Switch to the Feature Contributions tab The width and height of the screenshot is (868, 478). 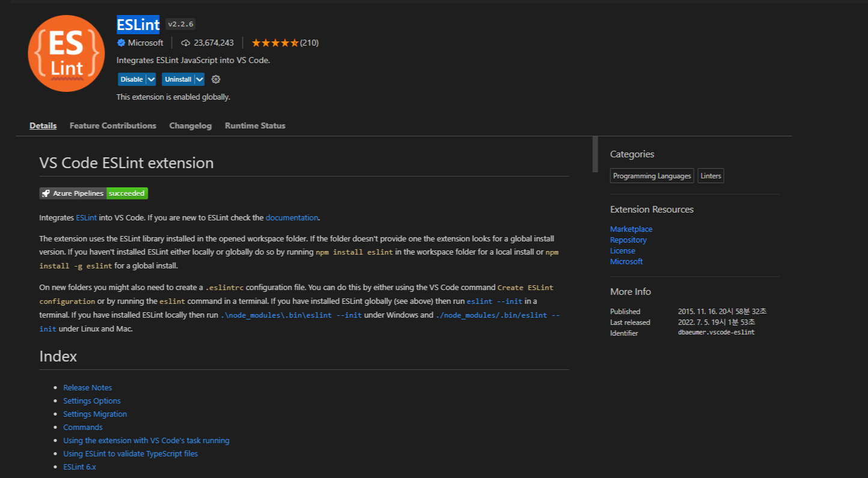[x=113, y=126]
